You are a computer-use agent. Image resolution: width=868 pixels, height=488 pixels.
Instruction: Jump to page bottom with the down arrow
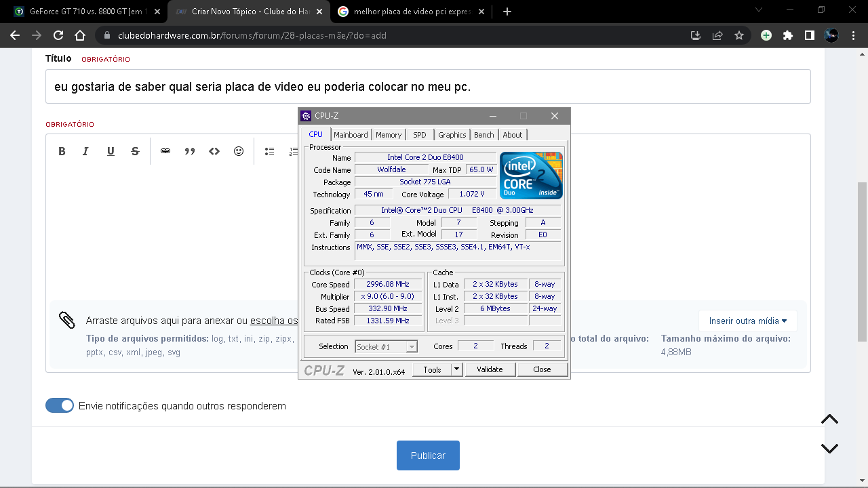point(829,448)
